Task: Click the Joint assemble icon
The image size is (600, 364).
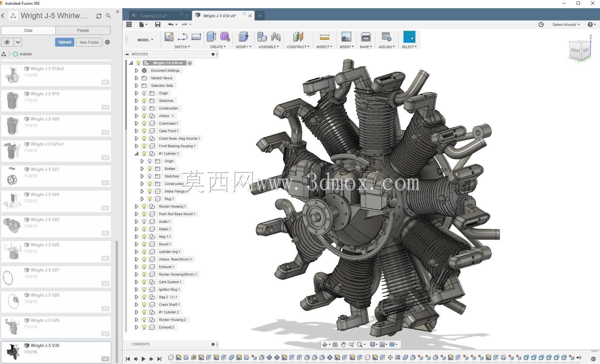Action: pos(276,37)
